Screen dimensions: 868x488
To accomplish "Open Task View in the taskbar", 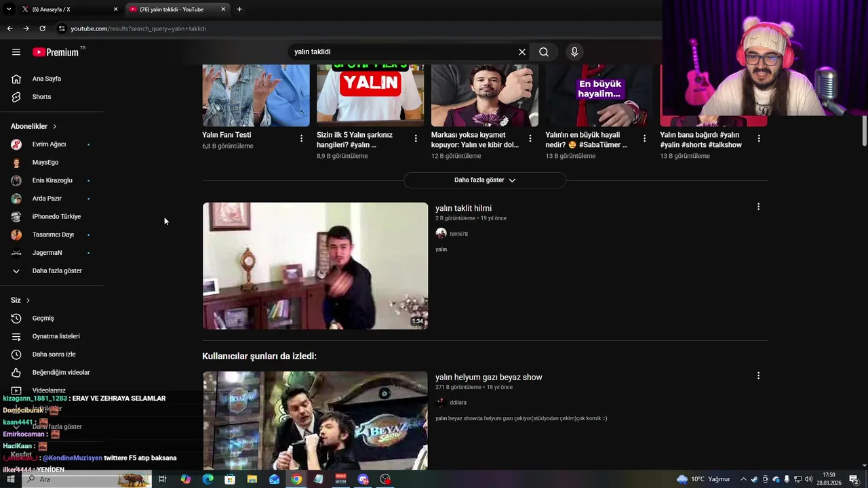I will pyautogui.click(x=163, y=479).
